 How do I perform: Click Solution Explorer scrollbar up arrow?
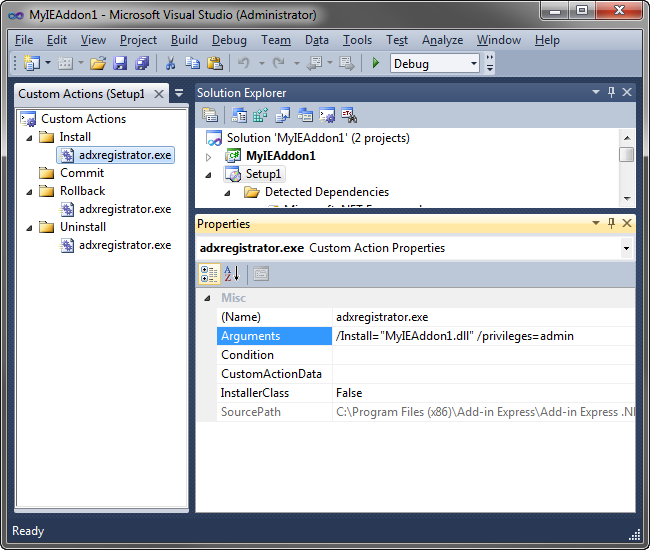(627, 138)
